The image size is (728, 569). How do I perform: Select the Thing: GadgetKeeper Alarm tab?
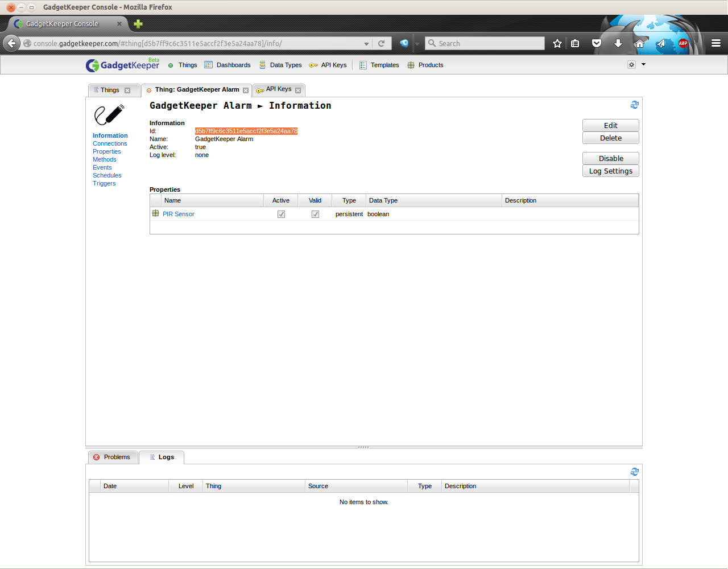tap(197, 90)
